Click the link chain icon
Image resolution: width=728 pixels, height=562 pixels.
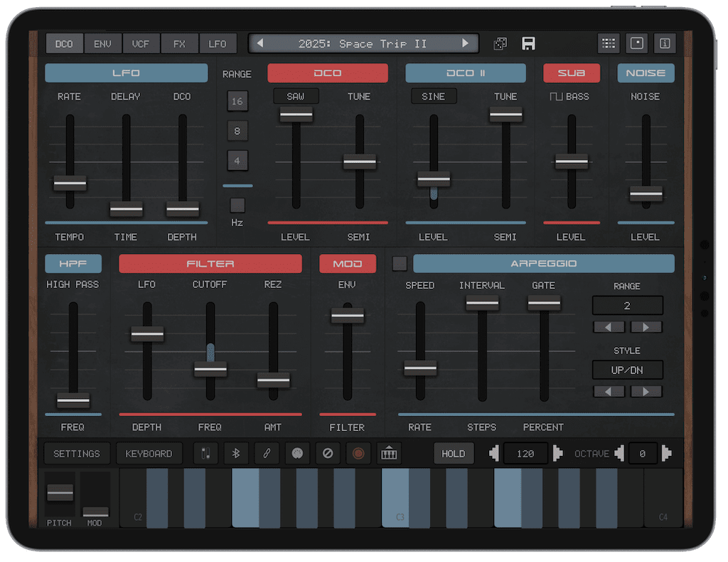coord(267,453)
